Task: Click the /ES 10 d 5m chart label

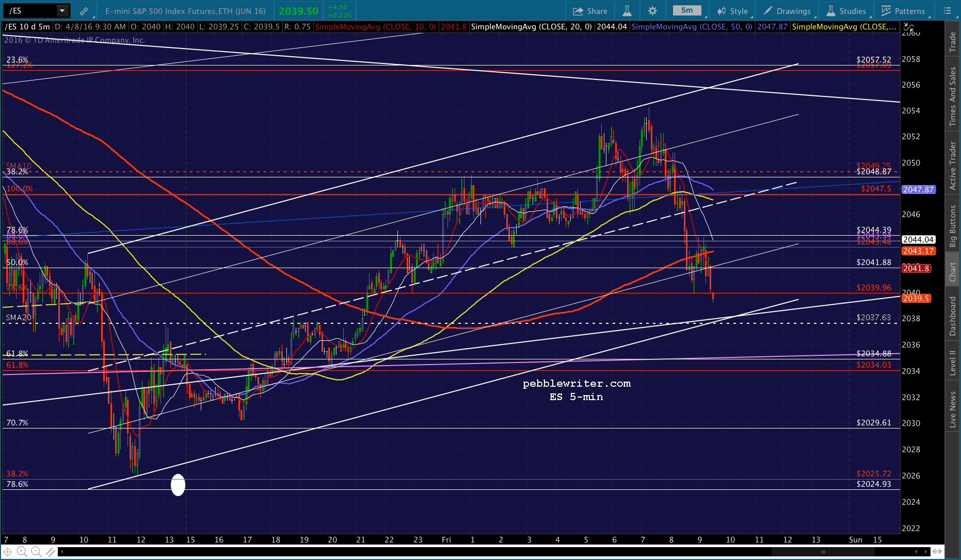Action: coord(27,27)
